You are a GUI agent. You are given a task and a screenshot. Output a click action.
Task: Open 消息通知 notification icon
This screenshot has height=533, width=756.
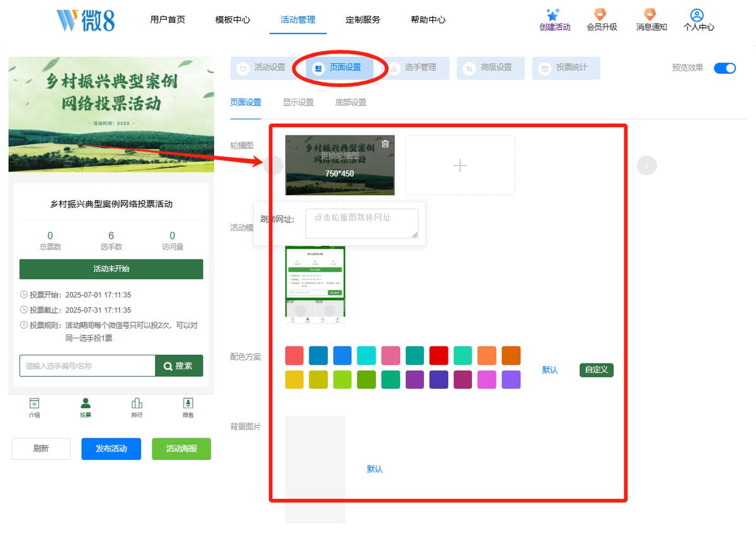[x=650, y=14]
